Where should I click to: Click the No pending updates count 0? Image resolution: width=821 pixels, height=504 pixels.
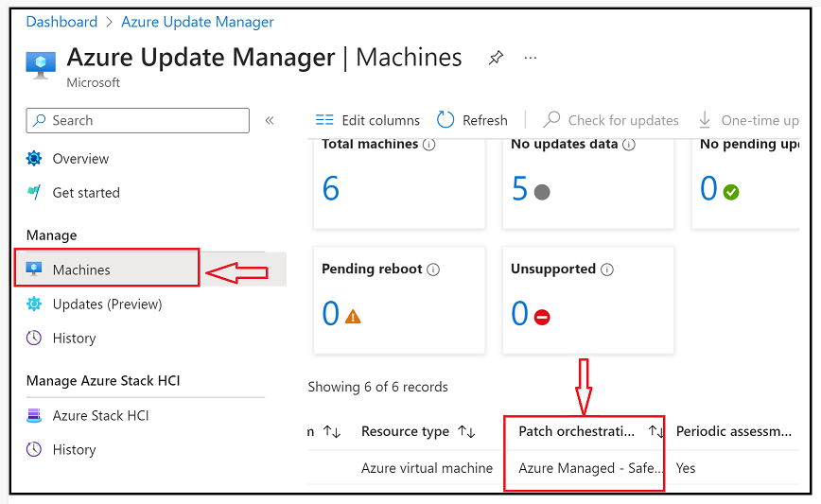pyautogui.click(x=708, y=188)
